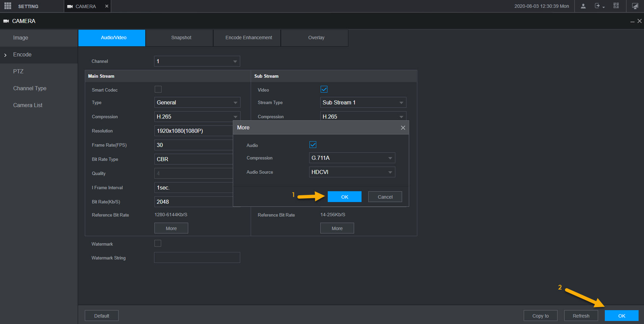The width and height of the screenshot is (644, 324).
Task: Open the QR code icon
Action: pyautogui.click(x=616, y=6)
